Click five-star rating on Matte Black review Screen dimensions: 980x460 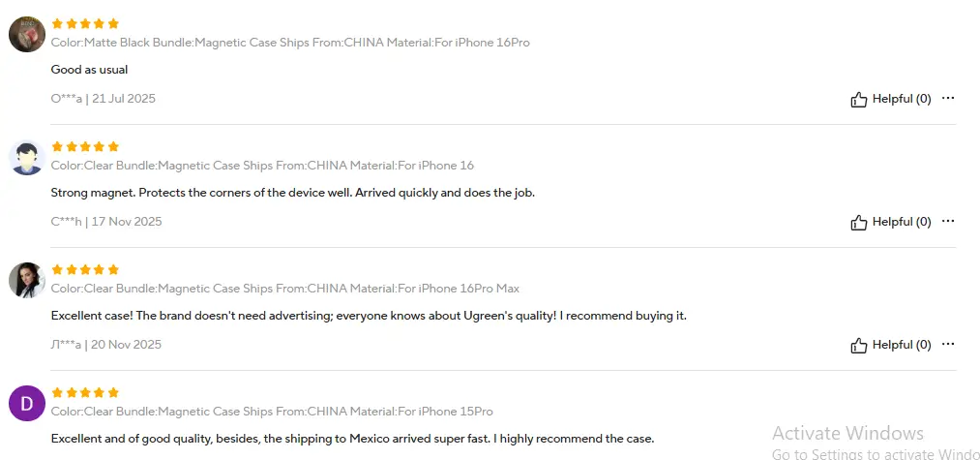(x=85, y=23)
